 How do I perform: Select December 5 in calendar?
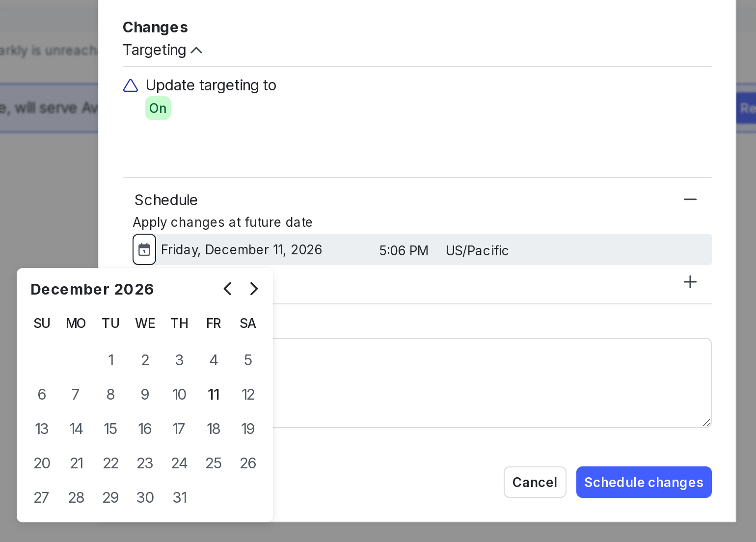click(248, 360)
